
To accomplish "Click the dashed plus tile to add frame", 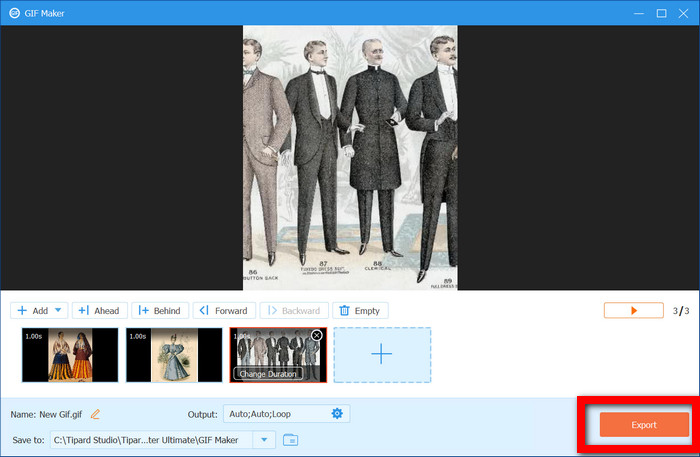I will (382, 355).
